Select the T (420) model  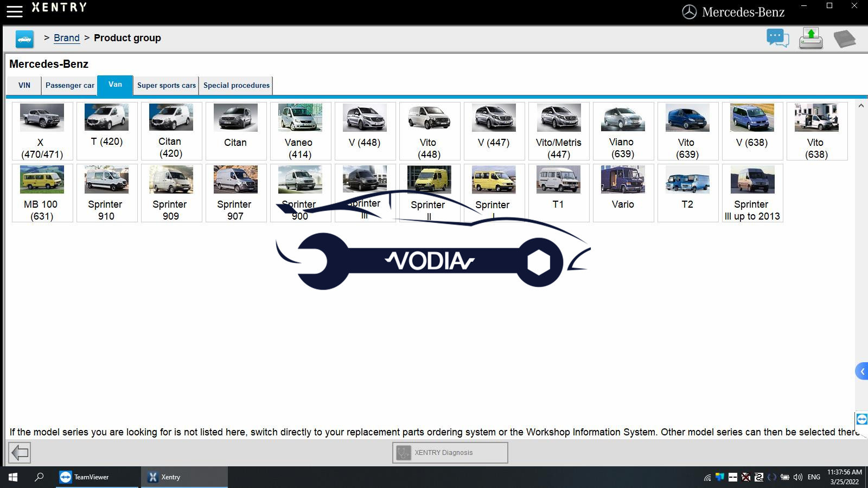107,131
